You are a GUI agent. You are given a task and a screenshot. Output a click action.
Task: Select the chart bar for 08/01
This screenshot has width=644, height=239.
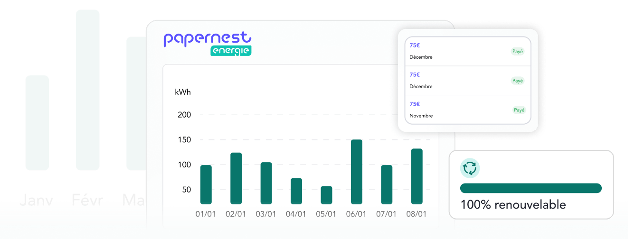417,176
